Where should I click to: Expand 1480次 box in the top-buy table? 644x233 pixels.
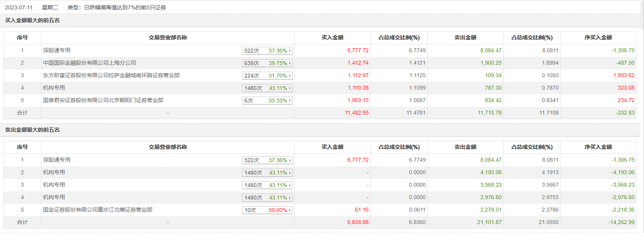(267, 88)
